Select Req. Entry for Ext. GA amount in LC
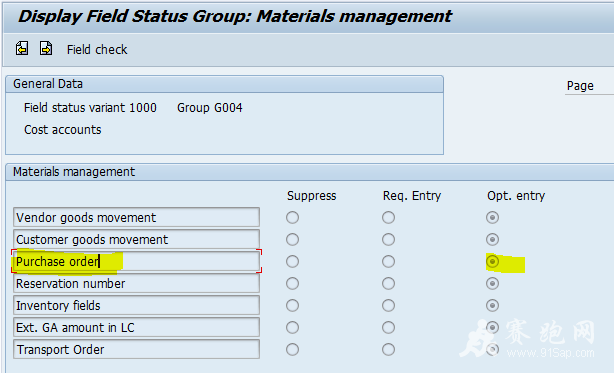Image resolution: width=614 pixels, height=373 pixels. coord(388,328)
